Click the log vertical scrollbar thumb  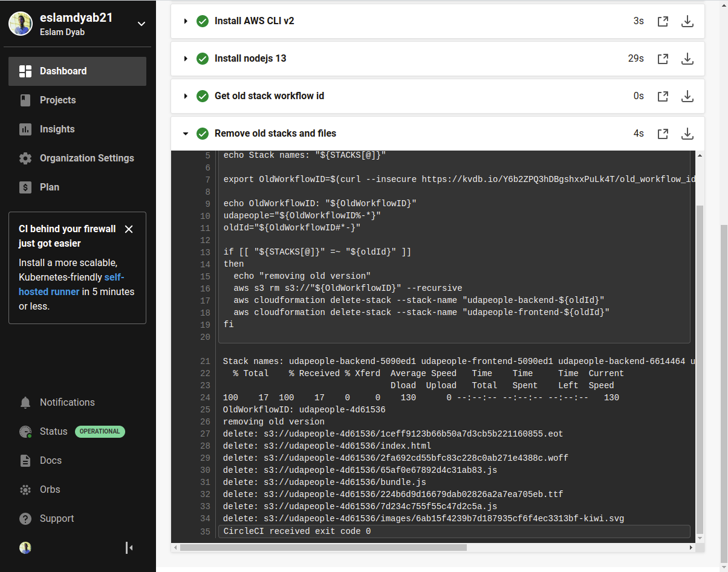tap(700, 369)
